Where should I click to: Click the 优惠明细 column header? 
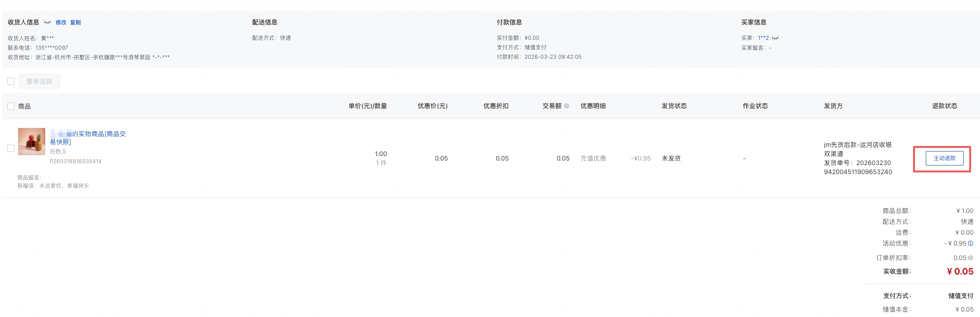(593, 106)
